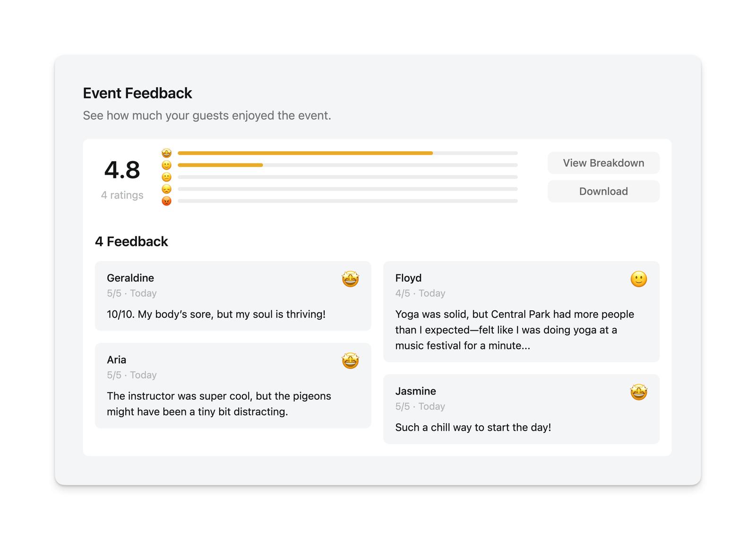Click the empty one-star rating bar
Image resolution: width=756 pixels, height=540 pixels.
(347, 201)
